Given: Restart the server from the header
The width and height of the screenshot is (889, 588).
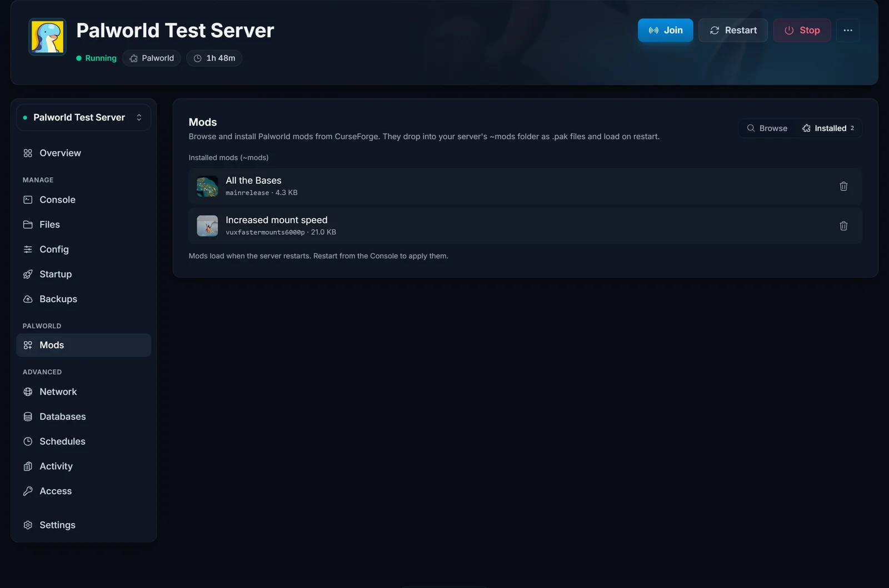Looking at the screenshot, I should (733, 30).
